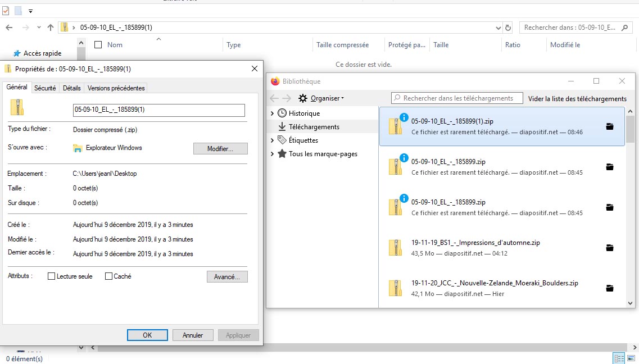Open the Versions précédentes tab
The width and height of the screenshot is (639, 364).
tap(116, 88)
